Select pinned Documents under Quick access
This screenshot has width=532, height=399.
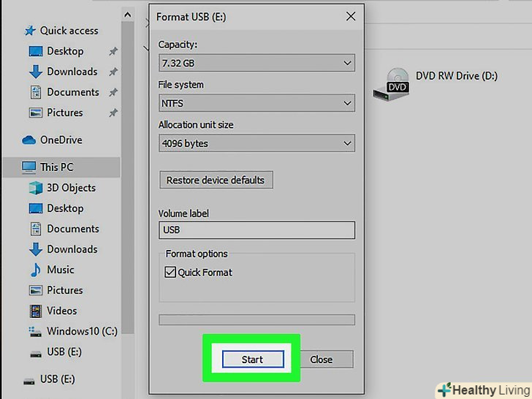(64, 92)
